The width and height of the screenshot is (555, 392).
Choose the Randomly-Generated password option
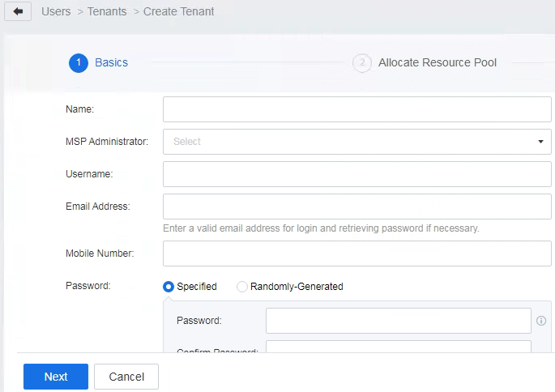(242, 287)
